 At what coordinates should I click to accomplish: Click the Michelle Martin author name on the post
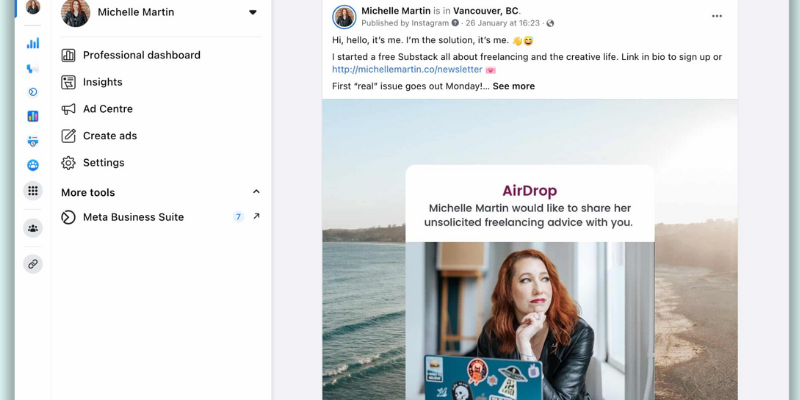[395, 11]
